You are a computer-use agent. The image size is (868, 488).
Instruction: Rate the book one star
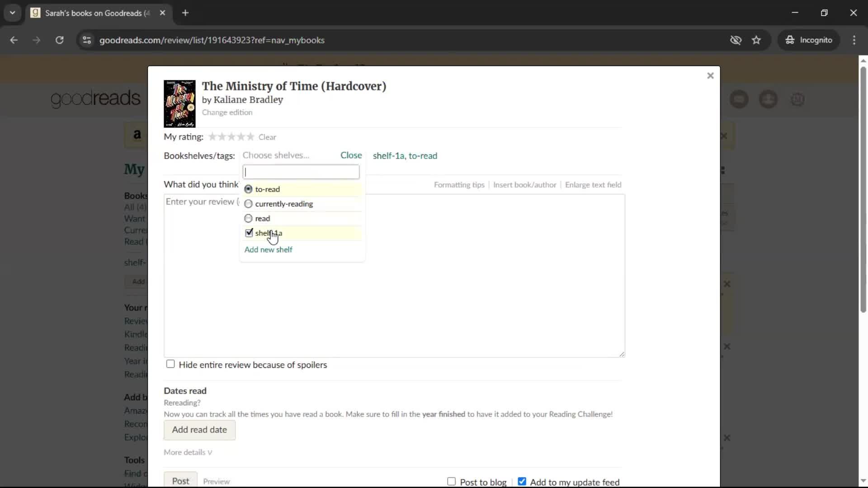pos(212,137)
